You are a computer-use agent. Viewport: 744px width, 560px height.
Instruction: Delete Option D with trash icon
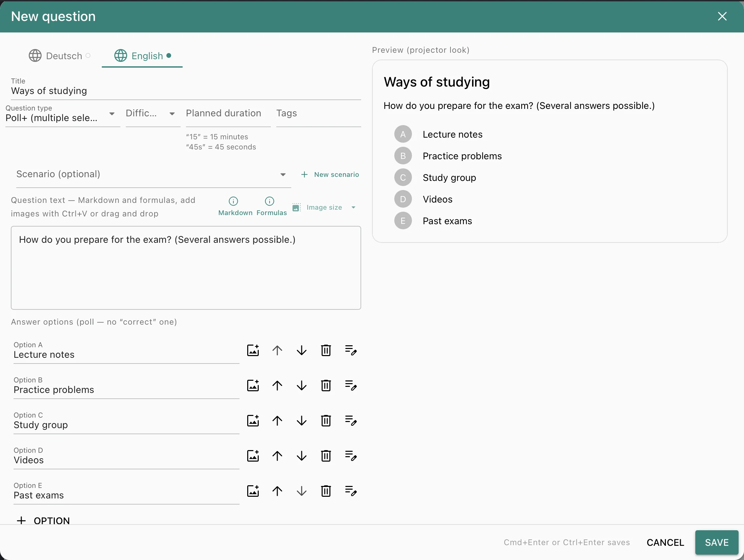[x=326, y=456]
